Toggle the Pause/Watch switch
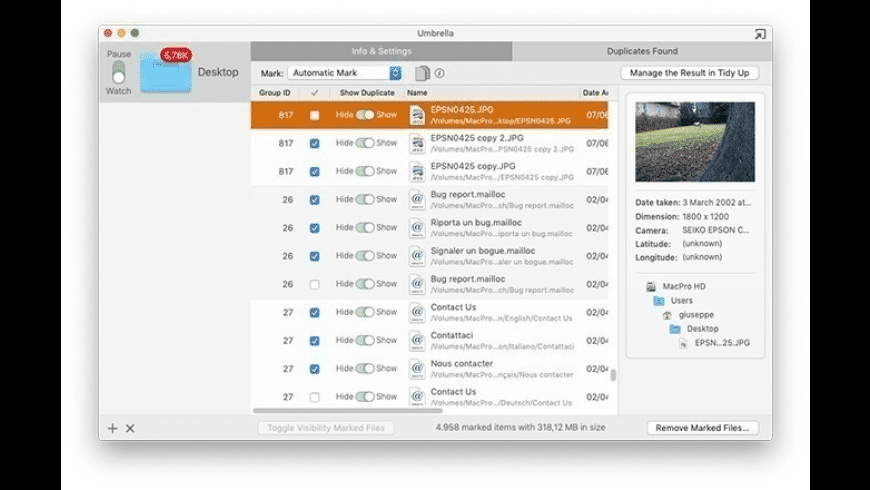Image resolution: width=870 pixels, height=490 pixels. point(118,72)
